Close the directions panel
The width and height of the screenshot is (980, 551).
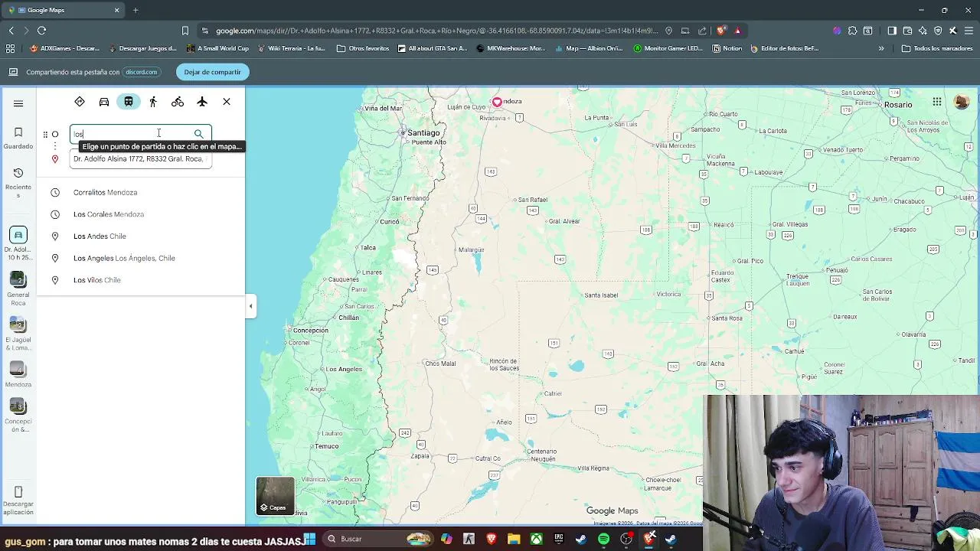click(x=227, y=102)
